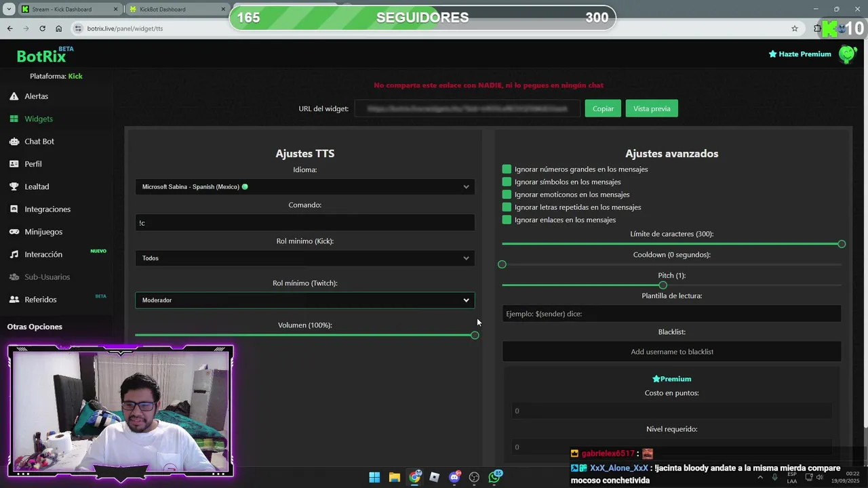Go back with browser back arrow
Viewport: 868px width, 488px height.
click(9, 28)
